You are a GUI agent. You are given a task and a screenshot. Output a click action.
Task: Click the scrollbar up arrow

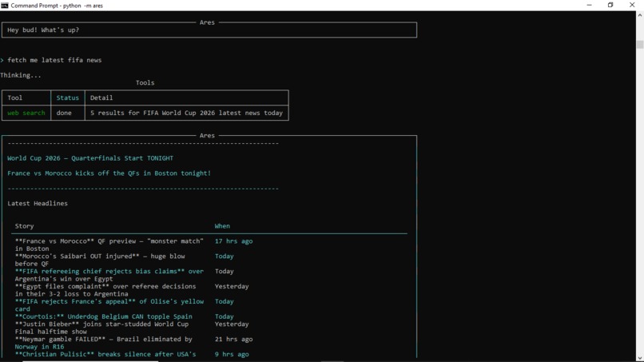640,15
